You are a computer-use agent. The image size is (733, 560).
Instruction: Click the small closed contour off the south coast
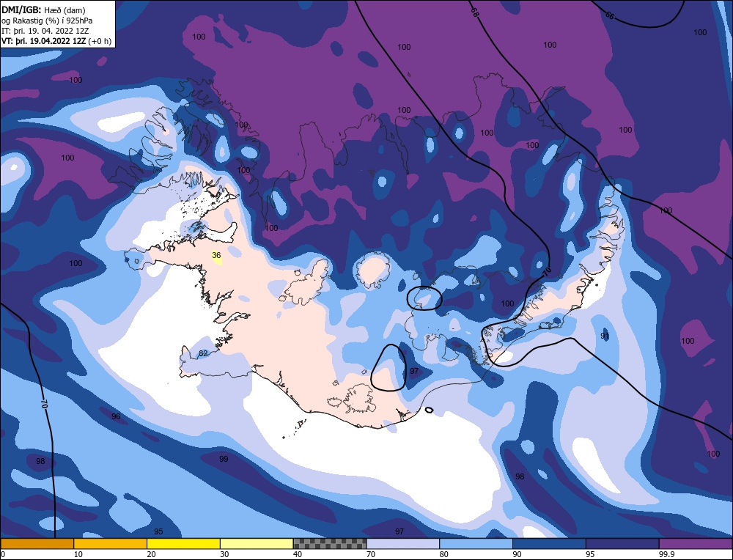(429, 410)
